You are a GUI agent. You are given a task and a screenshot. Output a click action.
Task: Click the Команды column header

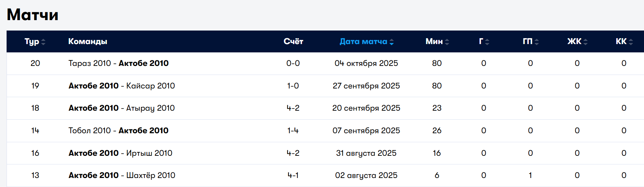point(88,42)
